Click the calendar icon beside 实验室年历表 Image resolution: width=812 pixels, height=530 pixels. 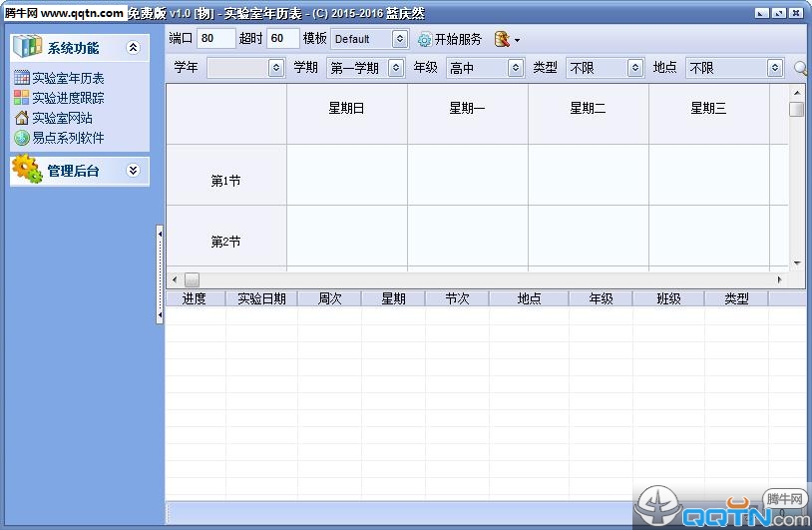coord(22,78)
